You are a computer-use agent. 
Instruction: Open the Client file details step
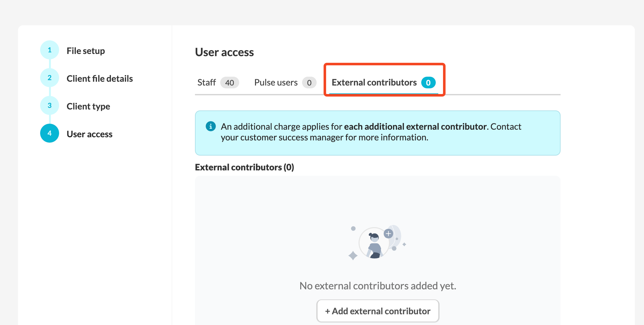100,79
